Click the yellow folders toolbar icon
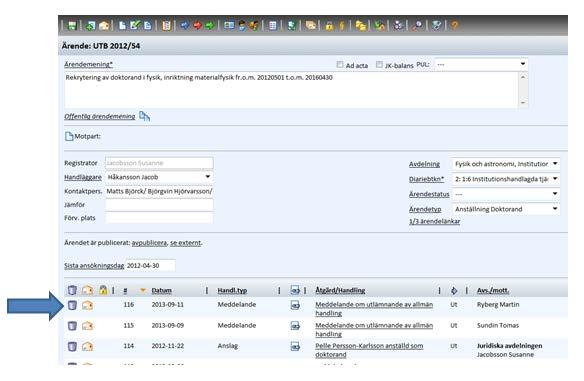The image size is (584, 381). pyautogui.click(x=360, y=25)
